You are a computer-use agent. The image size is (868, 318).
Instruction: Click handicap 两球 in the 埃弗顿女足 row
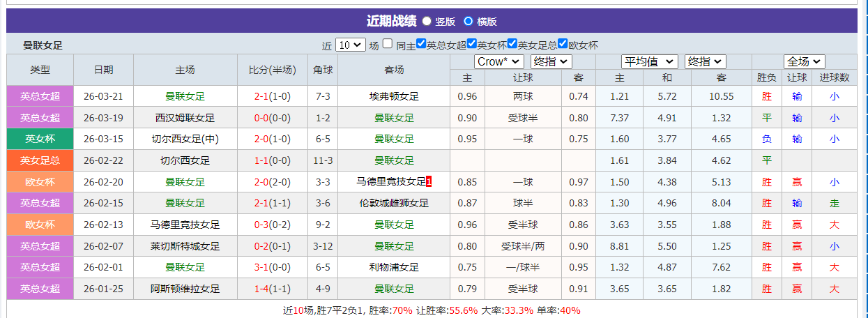[x=523, y=96]
